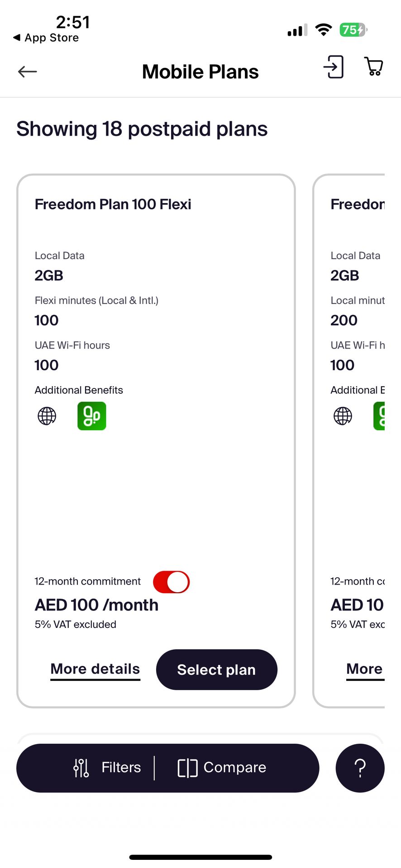
Task: Tap the Freedom Plan 100 Flexi title
Action: click(x=113, y=204)
